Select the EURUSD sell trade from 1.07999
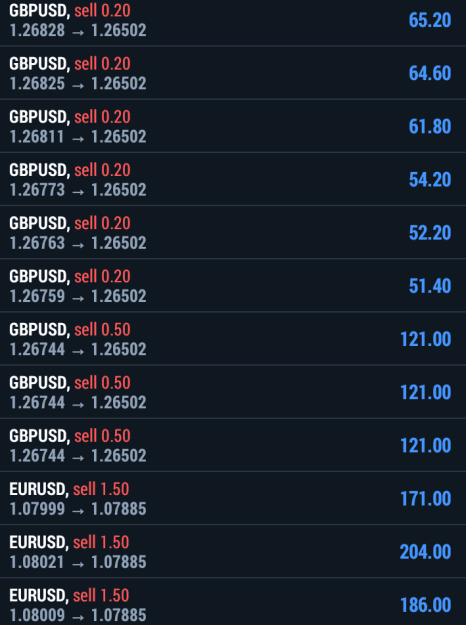The height and width of the screenshot is (625, 466). (x=233, y=498)
